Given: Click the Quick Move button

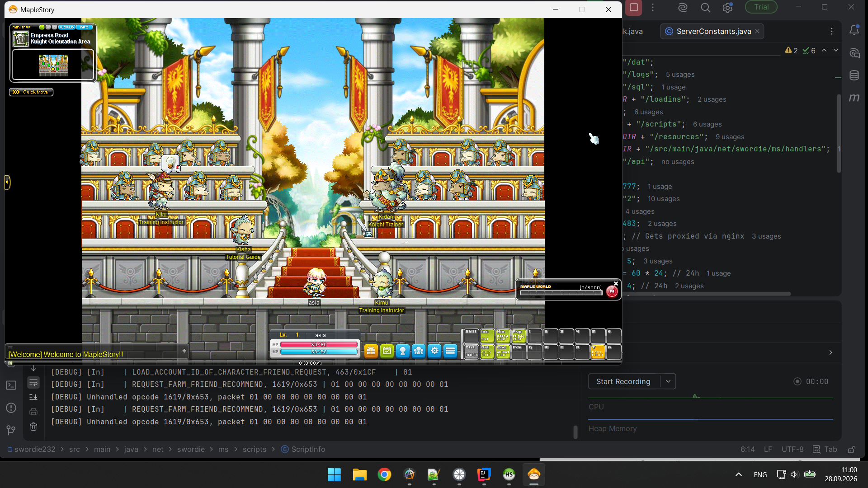Looking at the screenshot, I should [31, 92].
